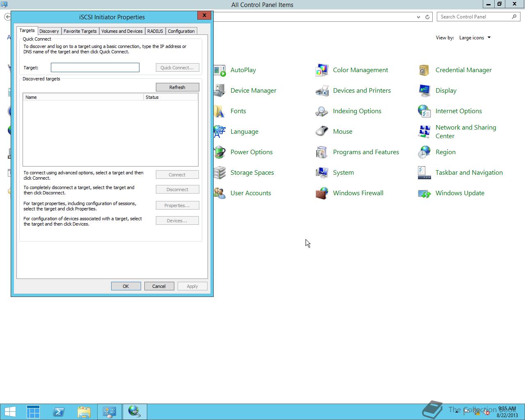525x420 pixels.
Task: Open the Fonts icon
Action: 220,111
